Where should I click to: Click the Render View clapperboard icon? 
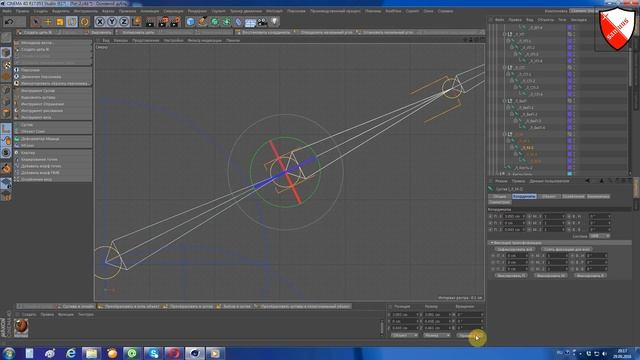[x=150, y=22]
